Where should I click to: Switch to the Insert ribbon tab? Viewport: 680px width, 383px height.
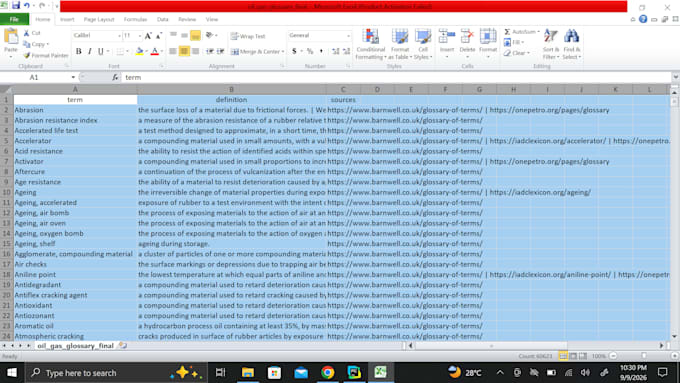click(x=67, y=20)
